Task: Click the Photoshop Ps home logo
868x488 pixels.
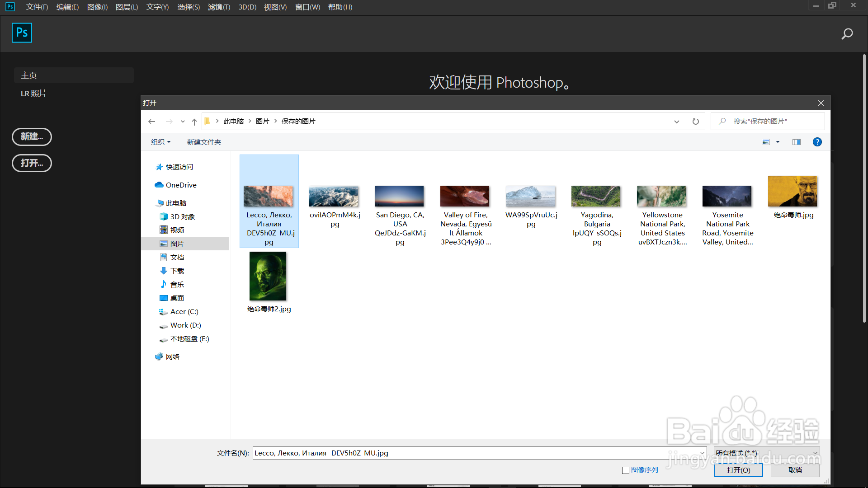Action: 22,33
